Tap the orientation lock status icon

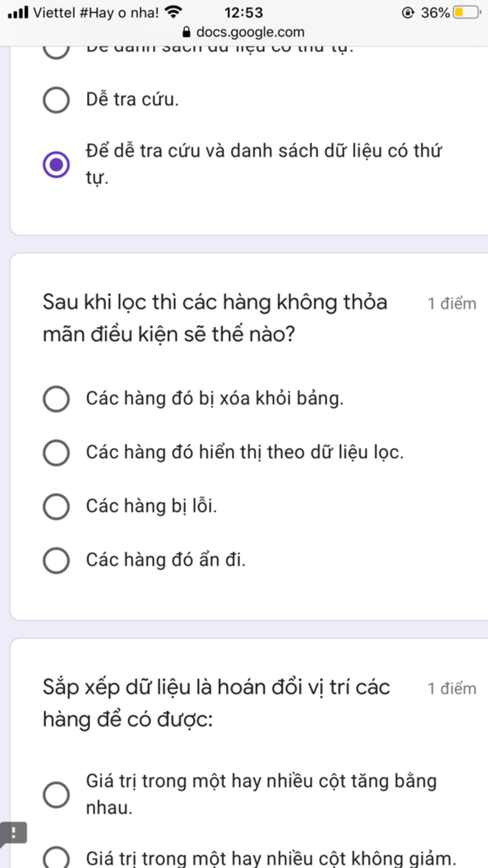[408, 12]
